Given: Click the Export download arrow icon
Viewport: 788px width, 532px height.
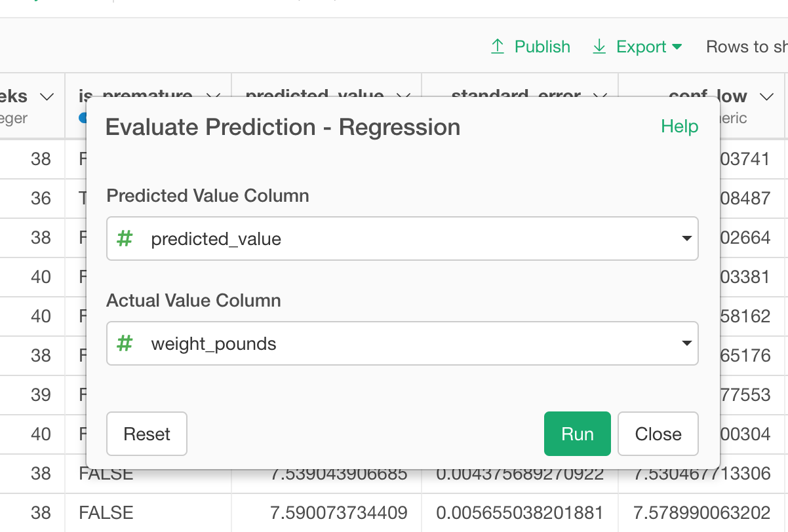Looking at the screenshot, I should [599, 47].
